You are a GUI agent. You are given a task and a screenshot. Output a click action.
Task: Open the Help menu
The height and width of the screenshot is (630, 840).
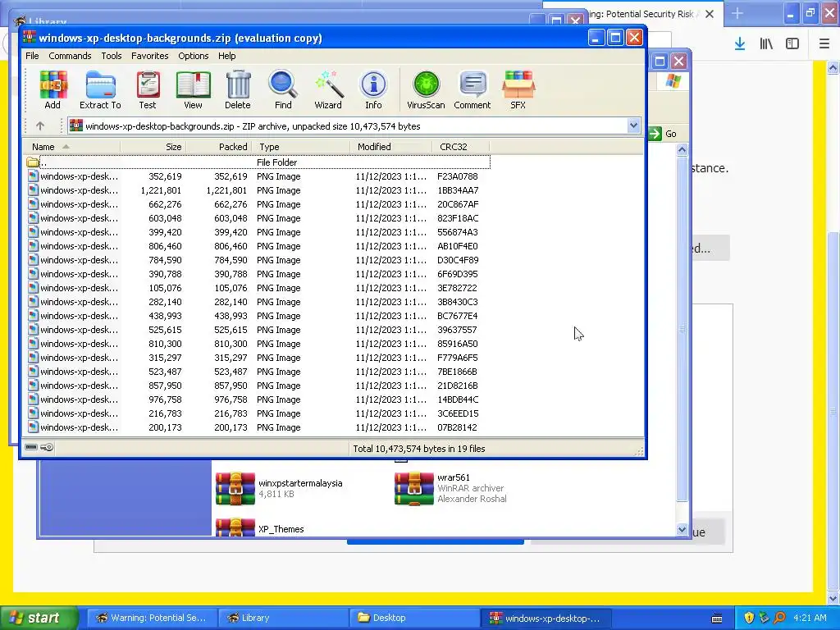(x=226, y=56)
